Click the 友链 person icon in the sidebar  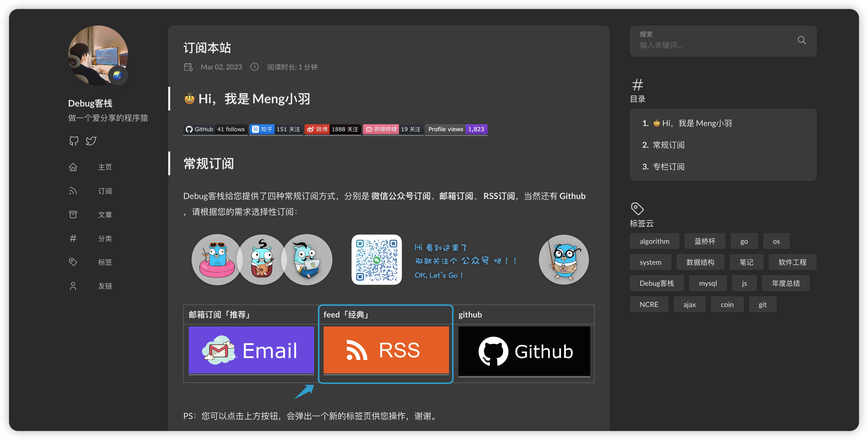point(73,285)
